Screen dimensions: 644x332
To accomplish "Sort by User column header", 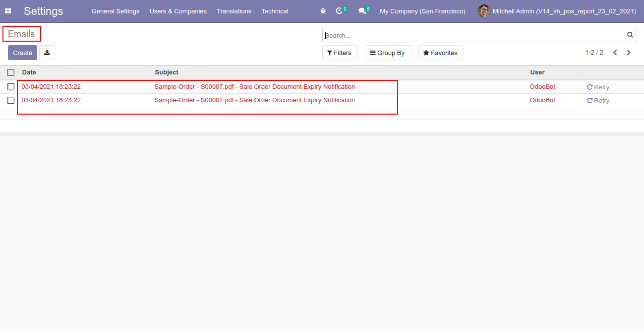I will tap(555, 72).
